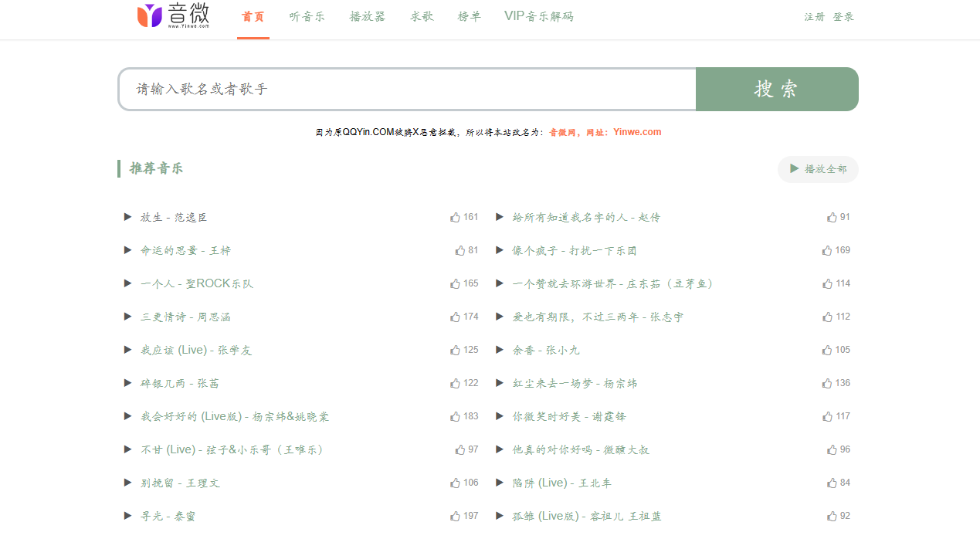The width and height of the screenshot is (980, 539).
Task: Like 赵传's song showing 91
Action: point(838,217)
